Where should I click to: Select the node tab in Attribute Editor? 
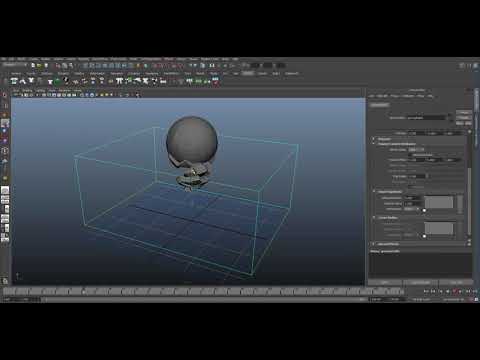pos(379,105)
